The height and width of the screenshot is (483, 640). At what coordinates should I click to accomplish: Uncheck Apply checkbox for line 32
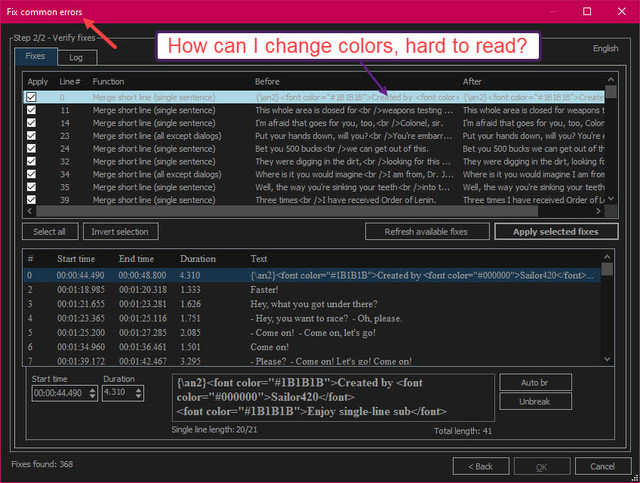(31, 161)
